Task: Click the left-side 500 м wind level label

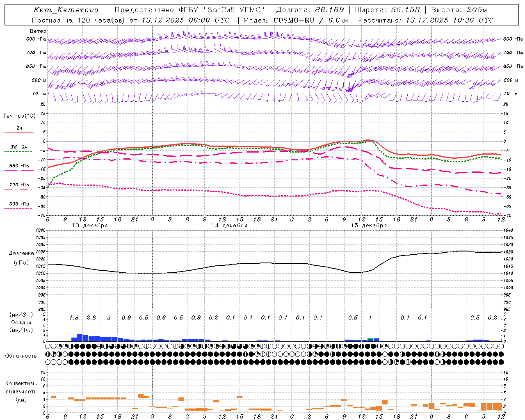Action: click(39, 80)
